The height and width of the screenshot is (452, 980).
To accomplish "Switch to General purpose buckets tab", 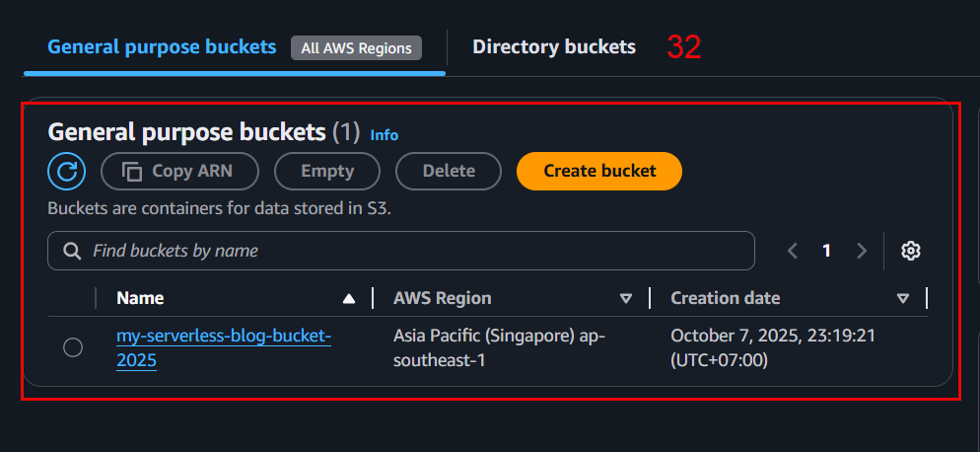I will coord(162,47).
